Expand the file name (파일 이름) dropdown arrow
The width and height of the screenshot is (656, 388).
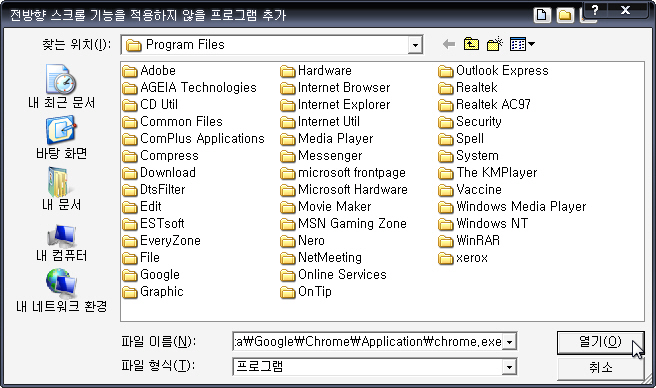509,342
